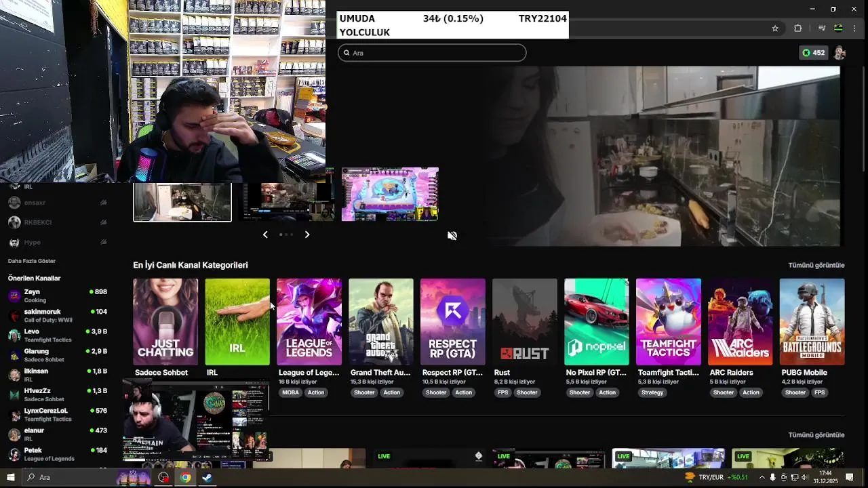Open offline channel Hype in sidebar
Screen dimensions: 868x488
(58, 242)
